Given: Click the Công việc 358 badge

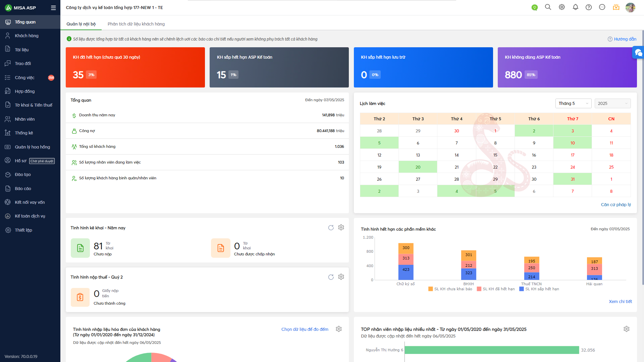Looking at the screenshot, I should click(x=51, y=77).
